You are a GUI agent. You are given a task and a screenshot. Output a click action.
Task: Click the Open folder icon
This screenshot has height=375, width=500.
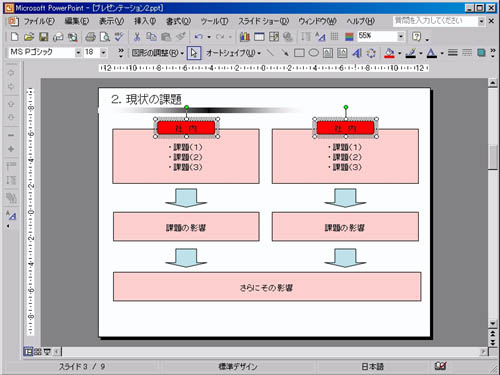point(29,37)
